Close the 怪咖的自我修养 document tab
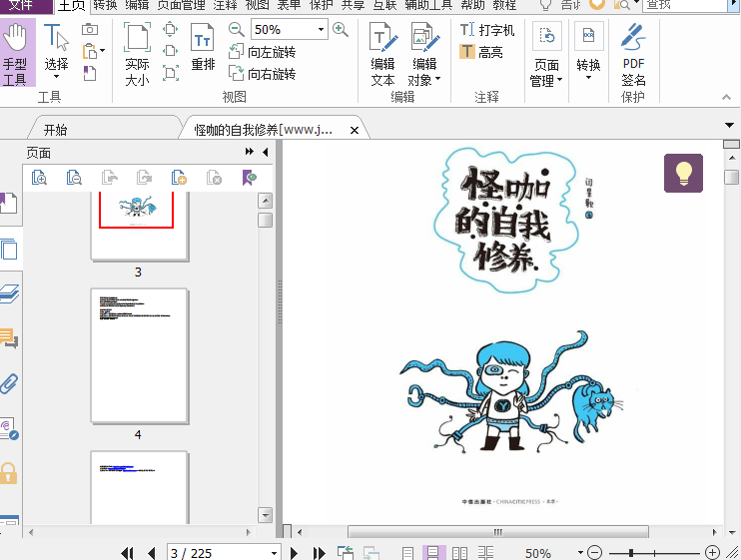The image size is (741, 560). click(x=354, y=131)
